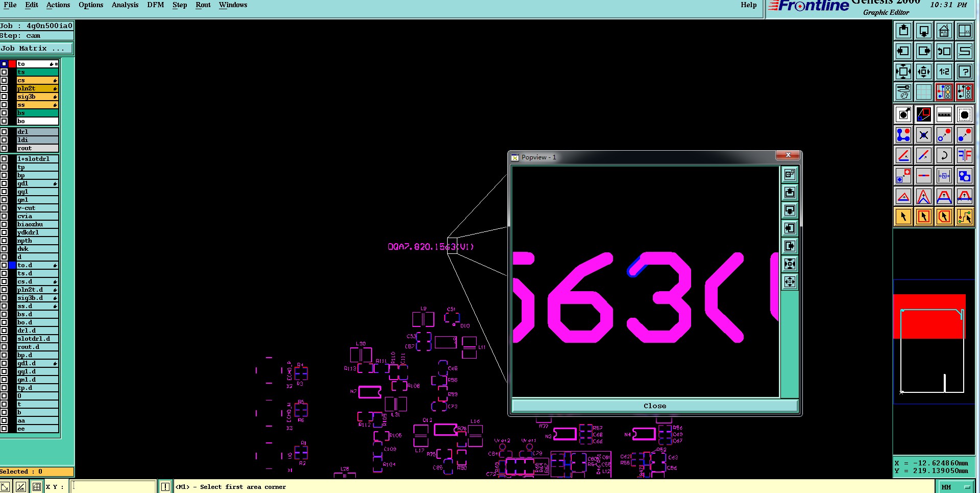This screenshot has width=980, height=493.
Task: Toggle checkbox for layer ts
Action: click(4, 72)
